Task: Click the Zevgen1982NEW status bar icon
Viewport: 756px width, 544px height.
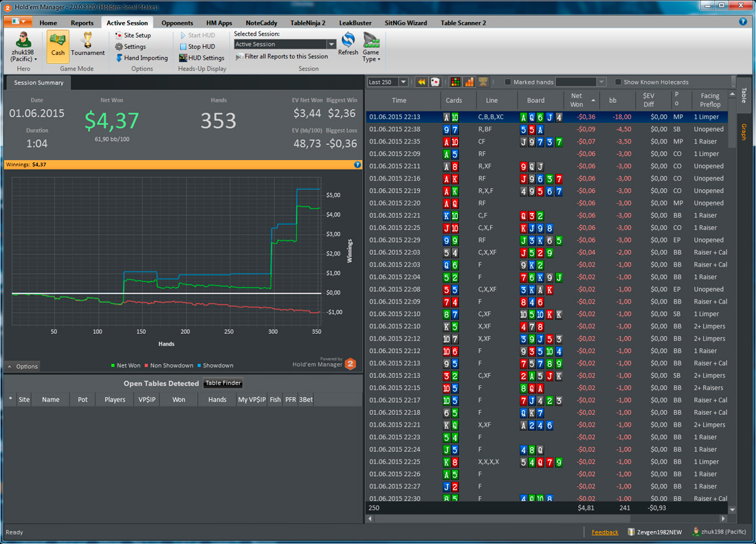Action: point(631,532)
